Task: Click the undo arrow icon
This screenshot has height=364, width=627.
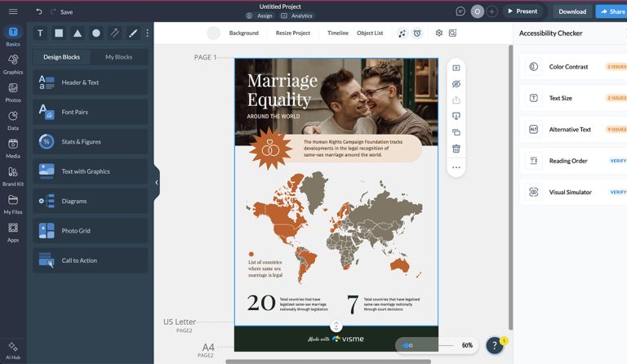Action: click(x=39, y=11)
